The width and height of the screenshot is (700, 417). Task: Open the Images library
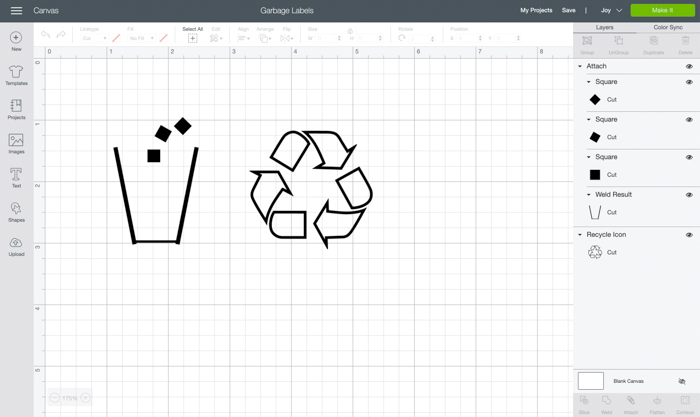pos(16,144)
